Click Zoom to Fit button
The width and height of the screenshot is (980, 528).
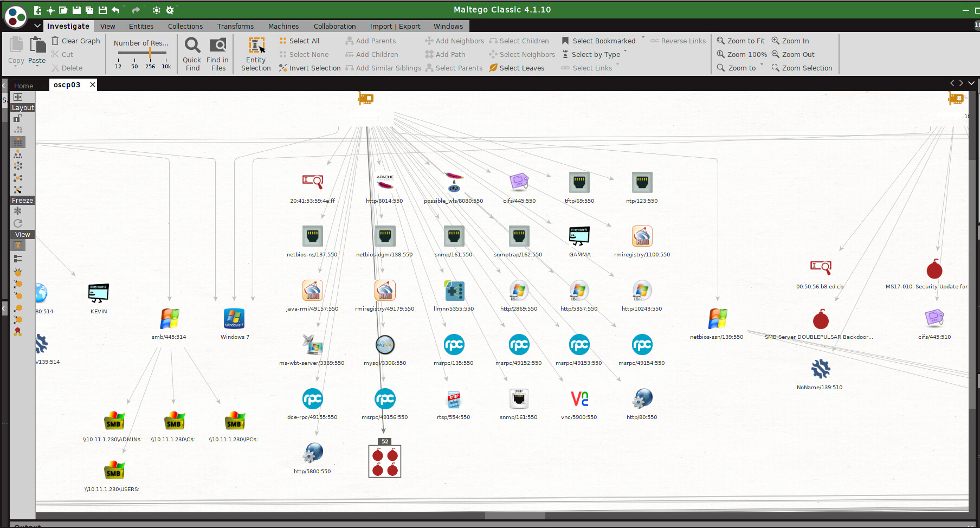[740, 41]
